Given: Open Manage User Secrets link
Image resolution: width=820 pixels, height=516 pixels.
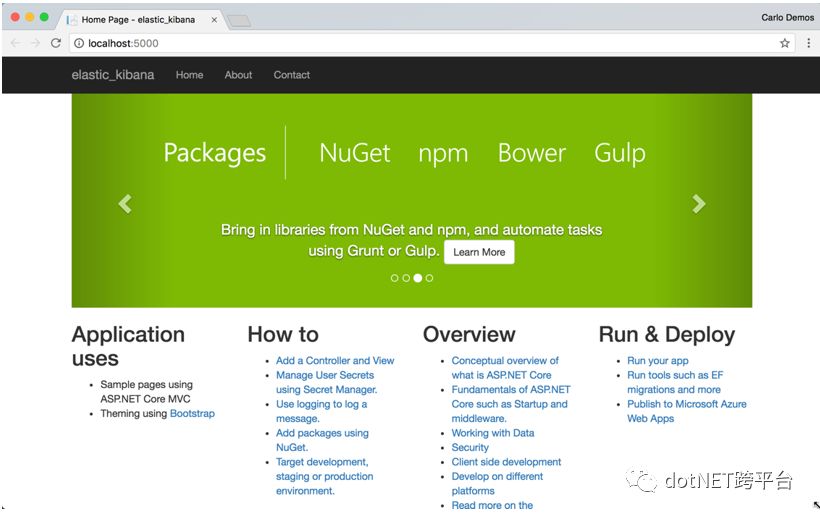Looking at the screenshot, I should pyautogui.click(x=326, y=382).
